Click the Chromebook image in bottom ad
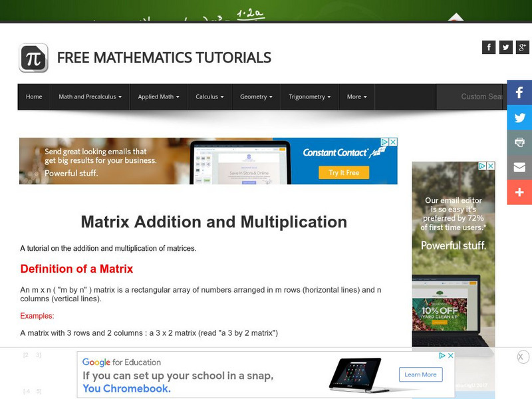The height and width of the screenshot is (399, 532). pyautogui.click(x=358, y=374)
